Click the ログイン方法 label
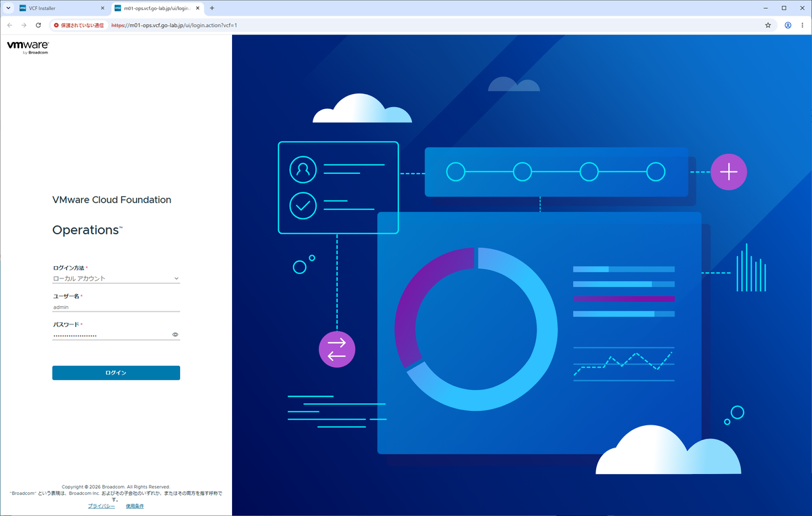Screen dimensions: 812x516 click(x=70, y=268)
